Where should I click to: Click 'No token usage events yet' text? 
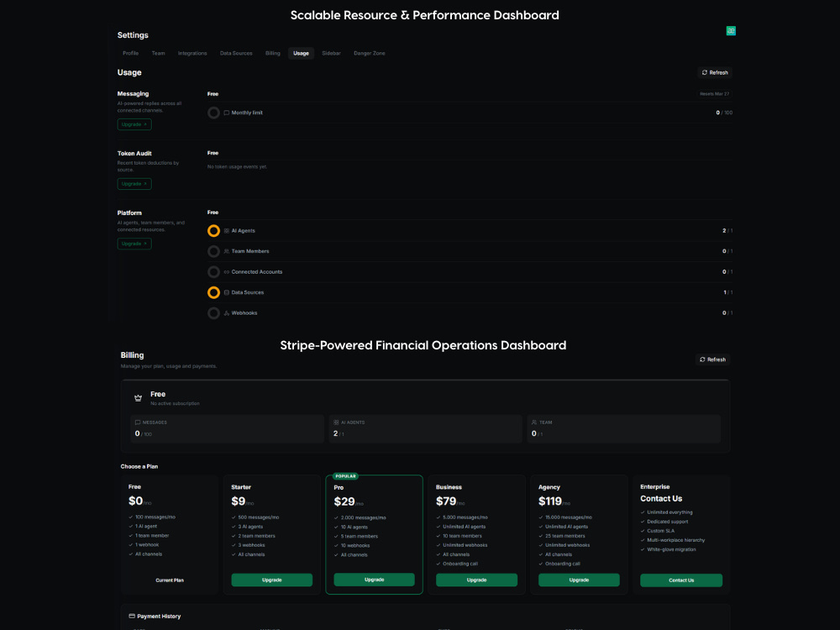(x=238, y=166)
